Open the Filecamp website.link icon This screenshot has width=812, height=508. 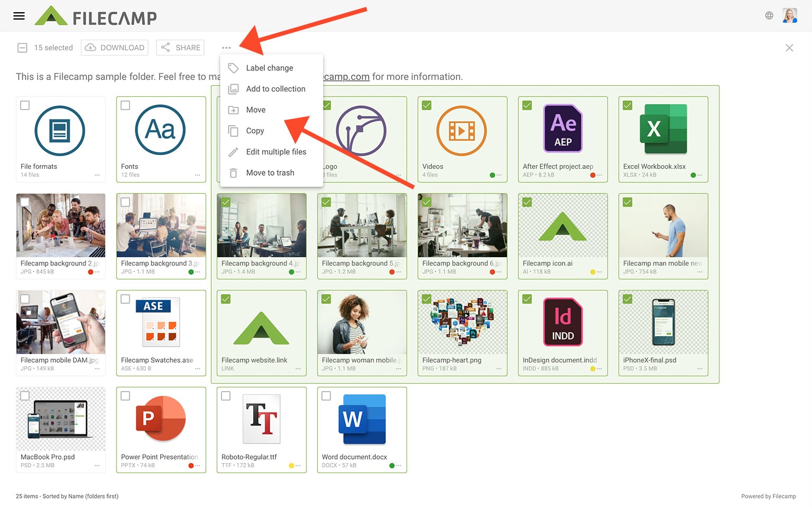click(262, 328)
